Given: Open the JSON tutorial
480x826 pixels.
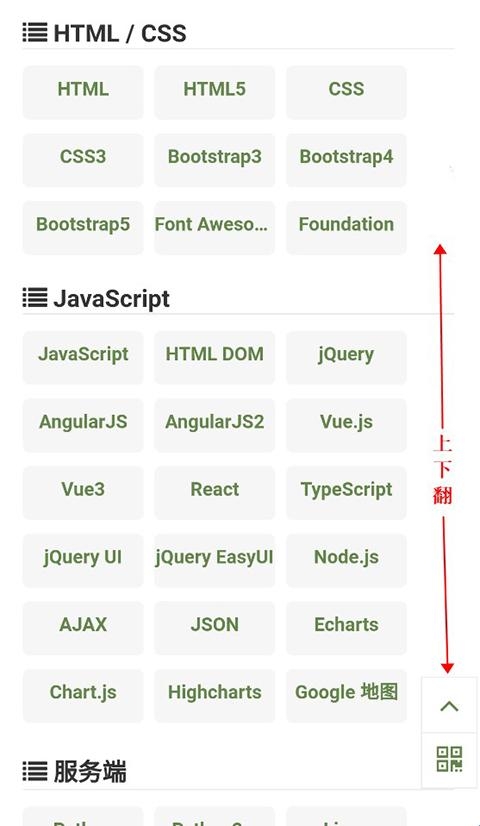Looking at the screenshot, I should tap(214, 627).
